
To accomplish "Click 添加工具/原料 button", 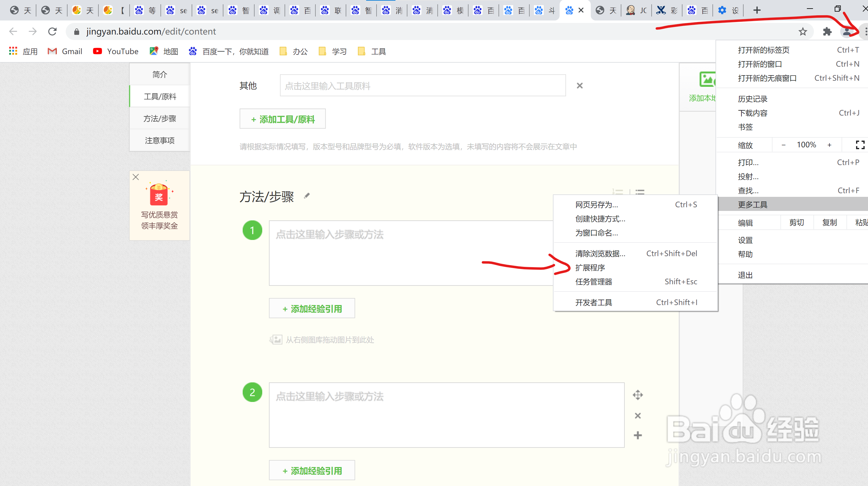I will tap(282, 119).
